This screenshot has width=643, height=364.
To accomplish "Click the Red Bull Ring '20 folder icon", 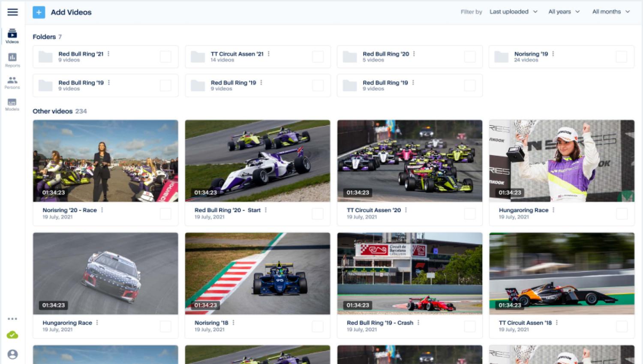I will coord(350,57).
